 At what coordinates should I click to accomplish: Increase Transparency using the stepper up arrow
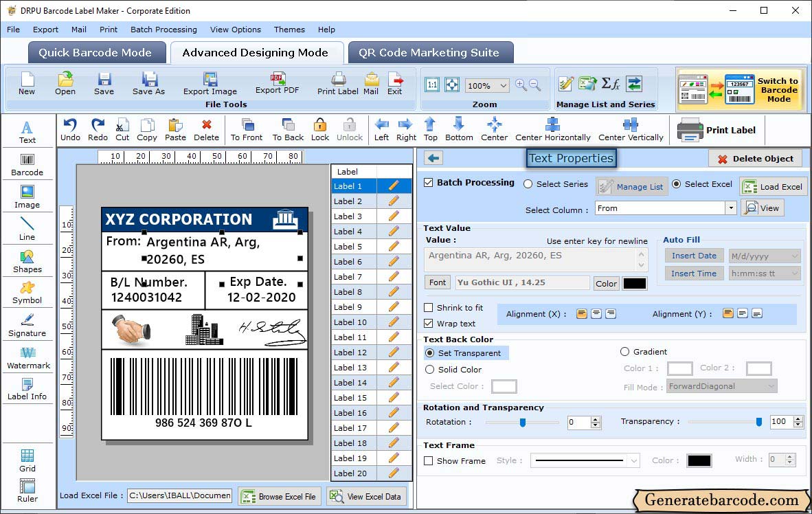(x=798, y=418)
